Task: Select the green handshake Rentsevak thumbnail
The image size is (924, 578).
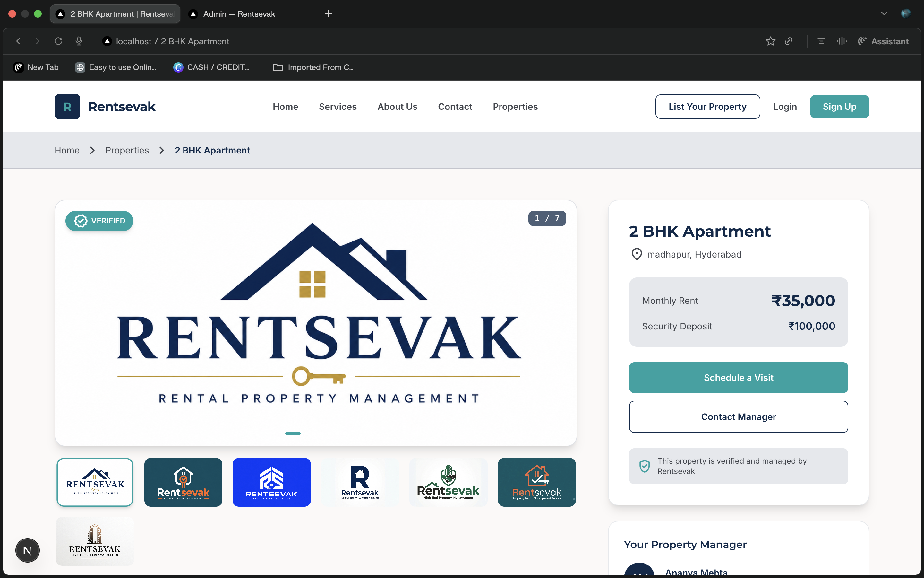Action: [448, 482]
